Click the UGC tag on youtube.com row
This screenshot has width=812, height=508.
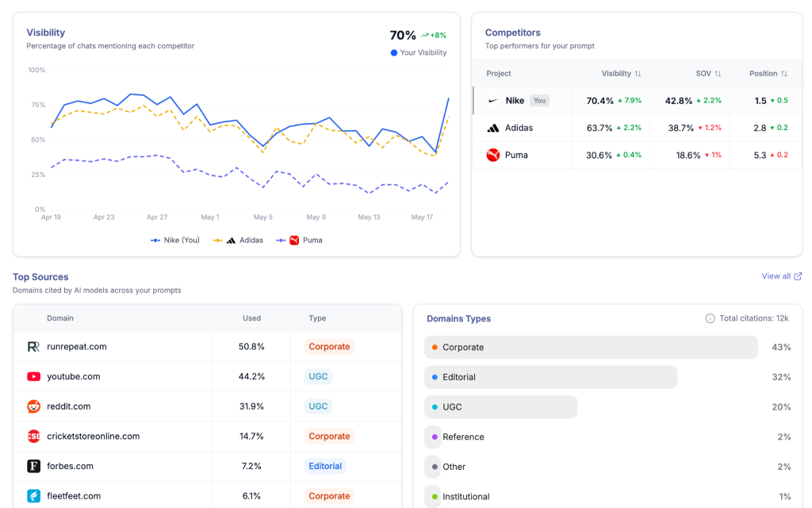[318, 376]
